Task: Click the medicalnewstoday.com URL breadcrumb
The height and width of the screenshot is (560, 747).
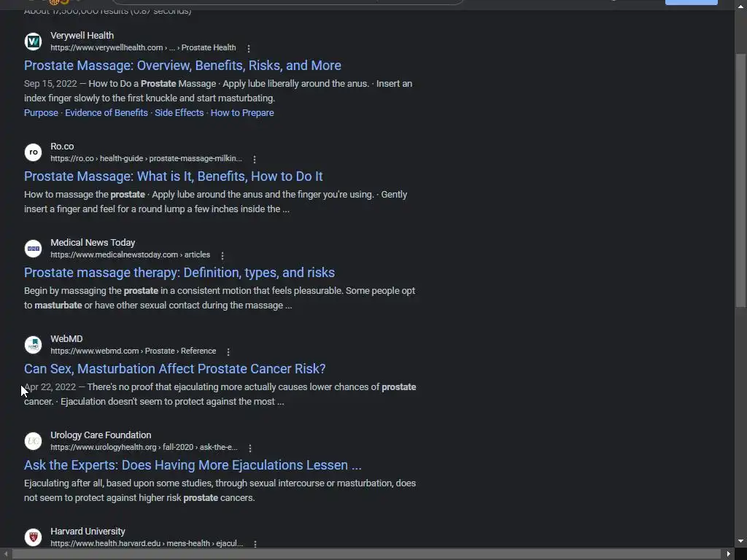Action: (130, 254)
